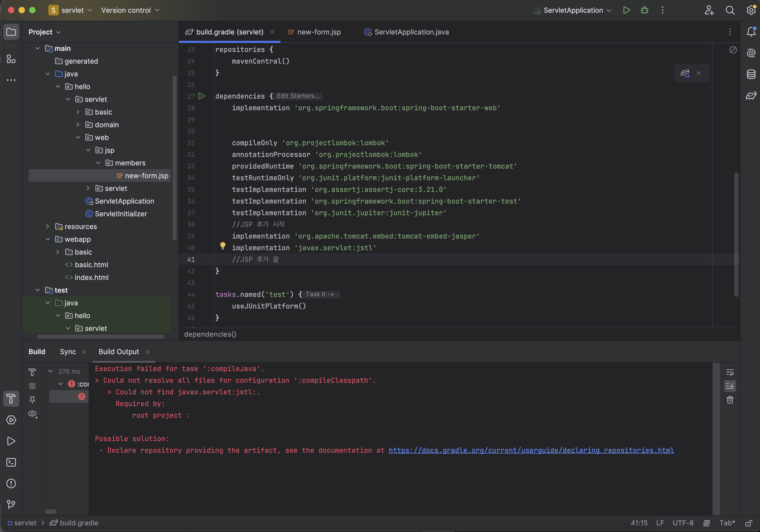
Task: Close the Build Output tab
Action: pos(148,352)
